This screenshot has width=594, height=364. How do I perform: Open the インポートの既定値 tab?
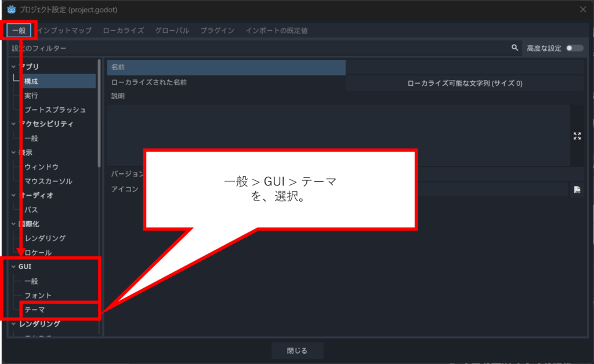[276, 30]
